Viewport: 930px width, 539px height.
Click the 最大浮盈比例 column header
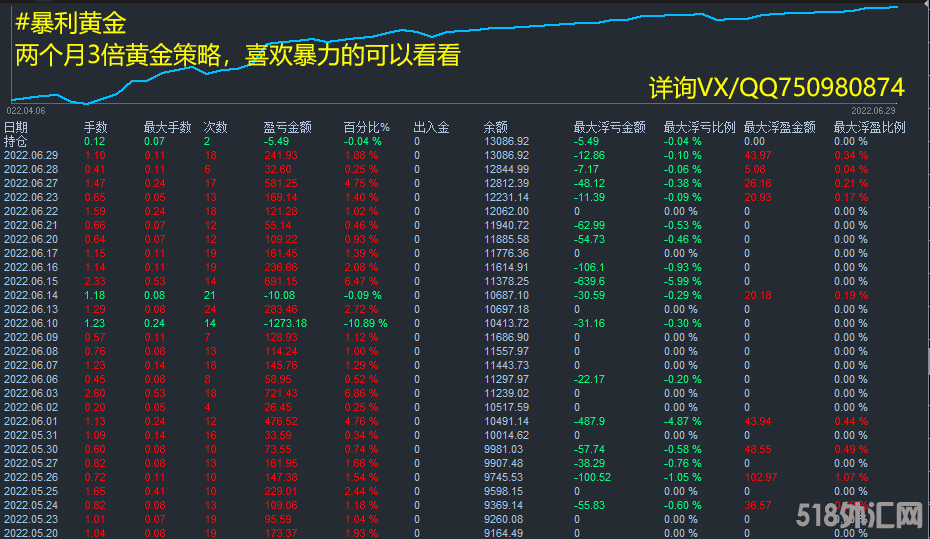coord(869,127)
